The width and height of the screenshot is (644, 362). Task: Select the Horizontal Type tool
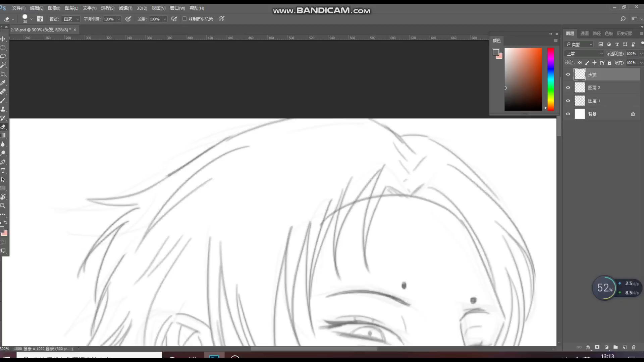(3, 171)
